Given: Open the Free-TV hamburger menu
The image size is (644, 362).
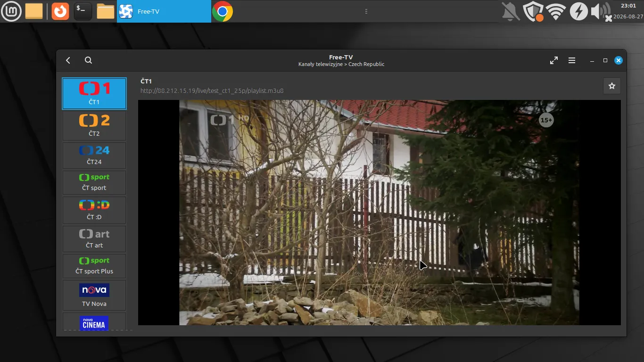Looking at the screenshot, I should [572, 60].
